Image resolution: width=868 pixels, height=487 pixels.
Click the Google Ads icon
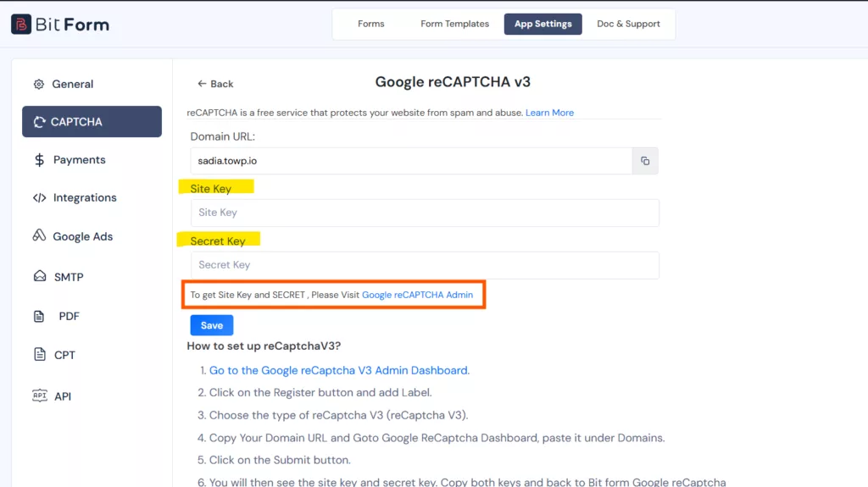(x=39, y=235)
